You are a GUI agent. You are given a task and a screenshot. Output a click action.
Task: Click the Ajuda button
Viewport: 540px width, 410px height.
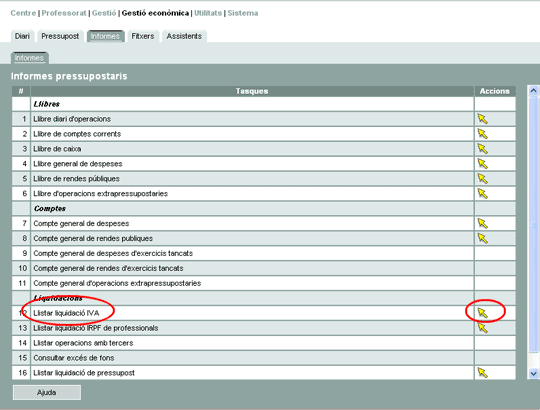click(x=47, y=392)
